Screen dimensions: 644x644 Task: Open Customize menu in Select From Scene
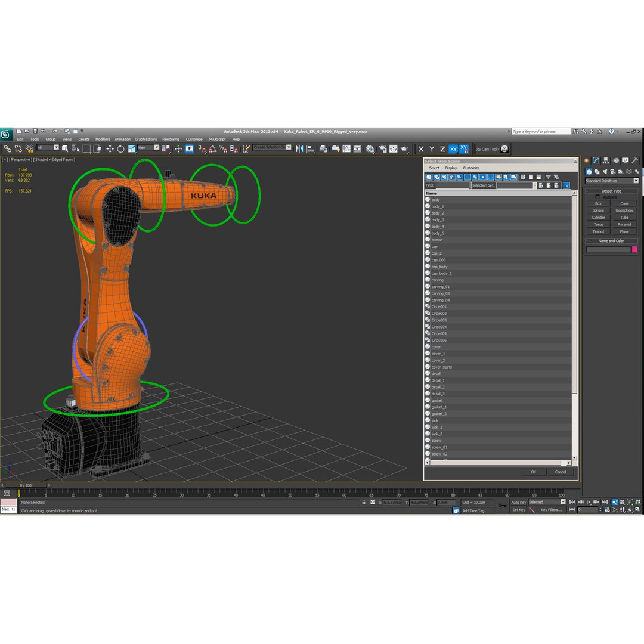[471, 168]
